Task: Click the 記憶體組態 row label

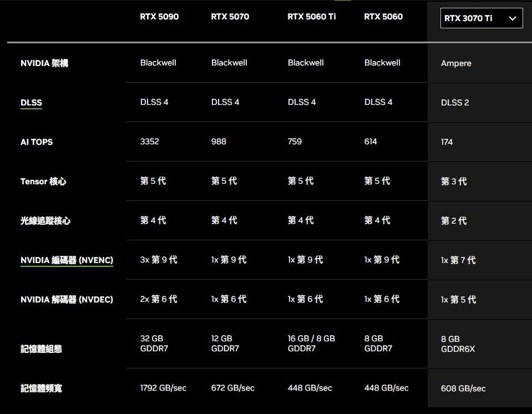Action: pos(42,349)
